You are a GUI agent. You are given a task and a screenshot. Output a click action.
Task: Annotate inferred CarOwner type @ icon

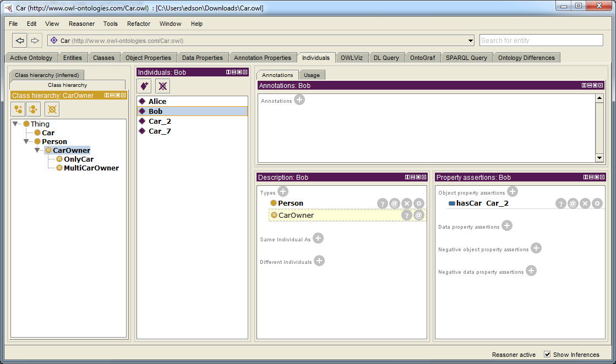click(x=419, y=216)
